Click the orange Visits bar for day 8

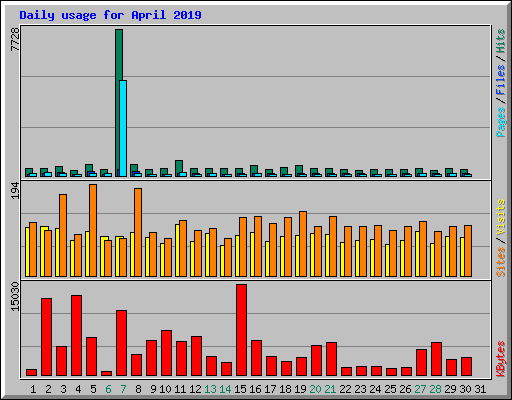(x=138, y=232)
